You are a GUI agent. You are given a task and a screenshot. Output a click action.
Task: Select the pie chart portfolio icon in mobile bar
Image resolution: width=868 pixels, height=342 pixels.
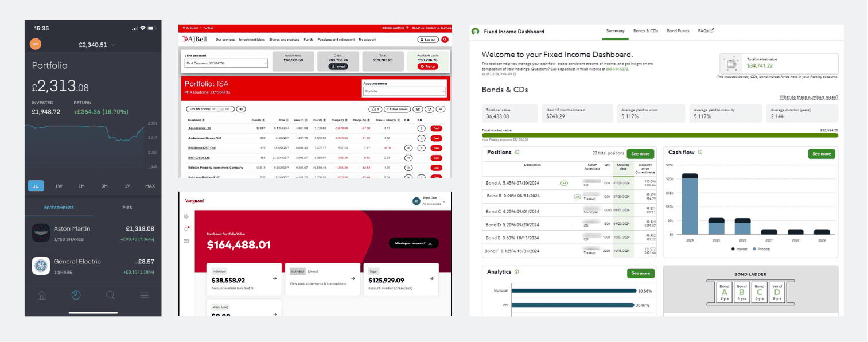(x=76, y=296)
